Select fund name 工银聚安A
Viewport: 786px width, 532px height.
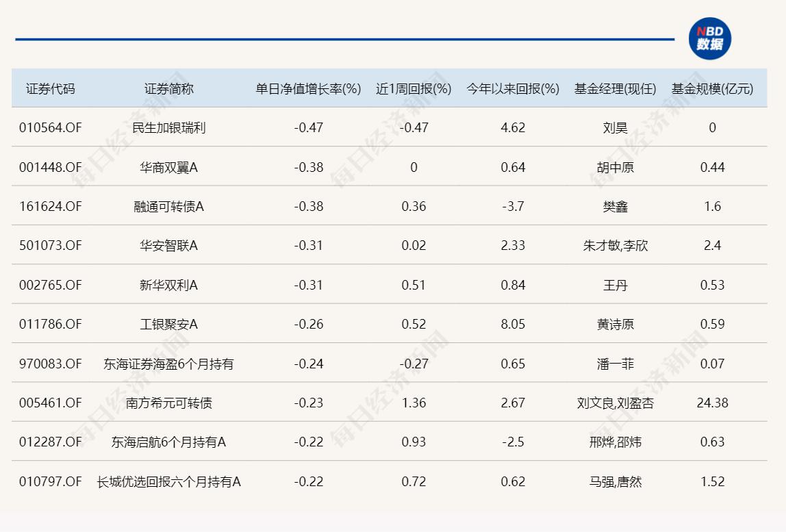pos(169,324)
